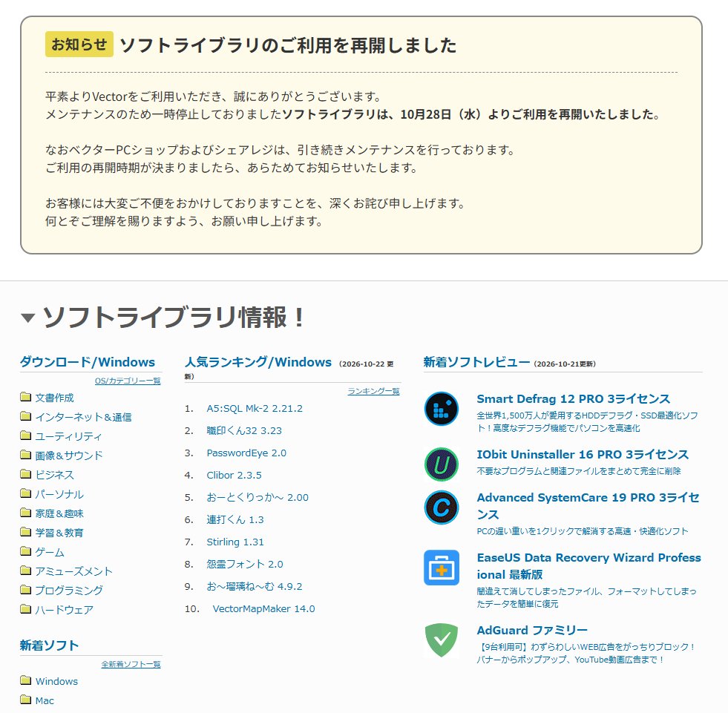The height and width of the screenshot is (713, 728).
Task: Open ranking entry A5:SQL Mk-2 2.21.2
Action: tap(255, 409)
